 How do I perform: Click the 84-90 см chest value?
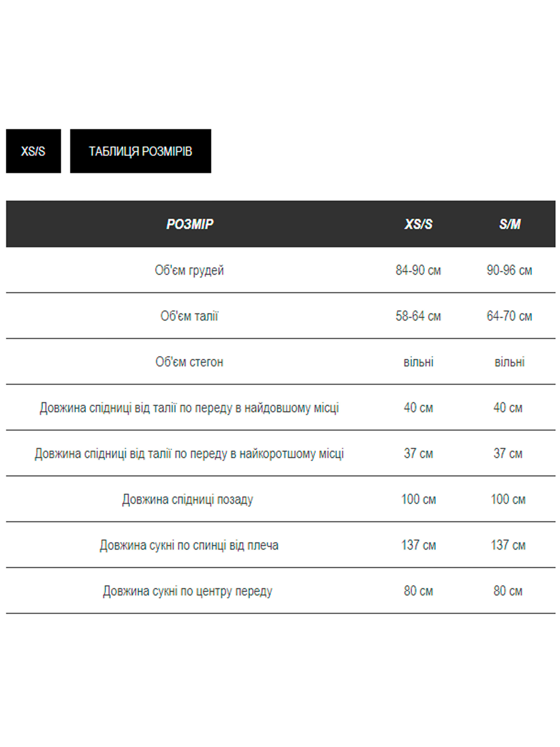coord(418,270)
